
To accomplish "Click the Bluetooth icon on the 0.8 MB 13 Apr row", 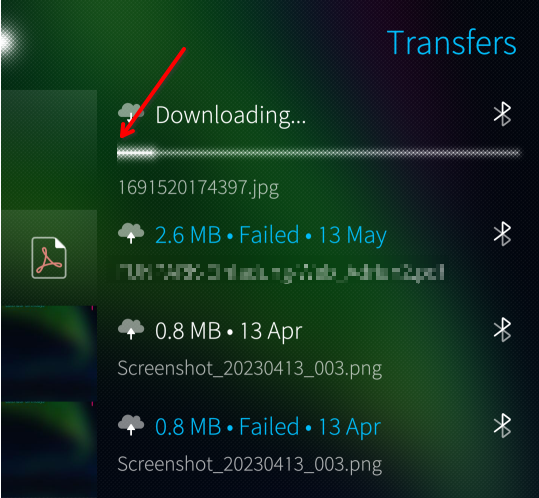I will (x=502, y=330).
